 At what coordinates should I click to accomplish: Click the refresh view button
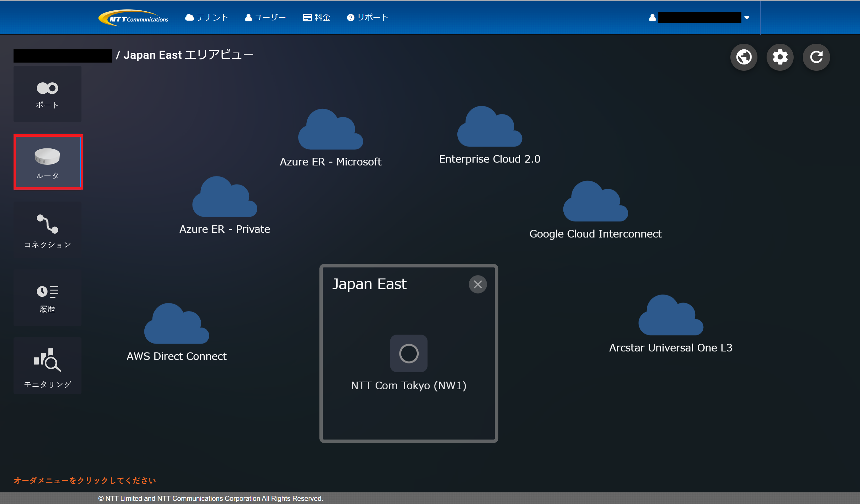pos(816,57)
